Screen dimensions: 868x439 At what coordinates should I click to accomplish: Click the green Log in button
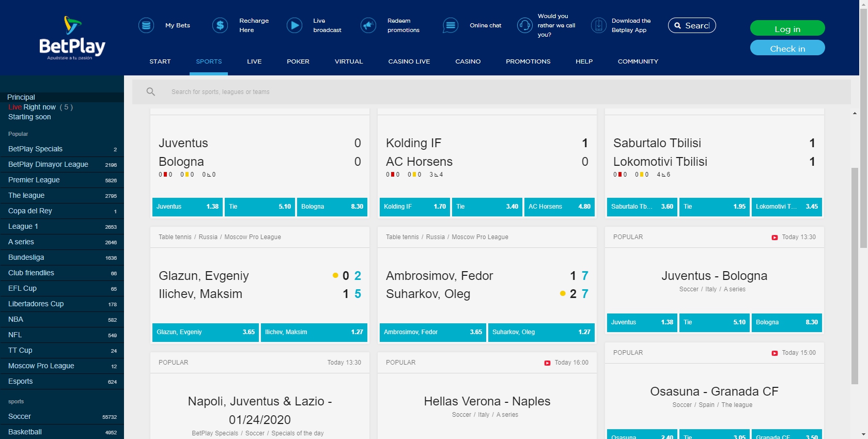787,28
